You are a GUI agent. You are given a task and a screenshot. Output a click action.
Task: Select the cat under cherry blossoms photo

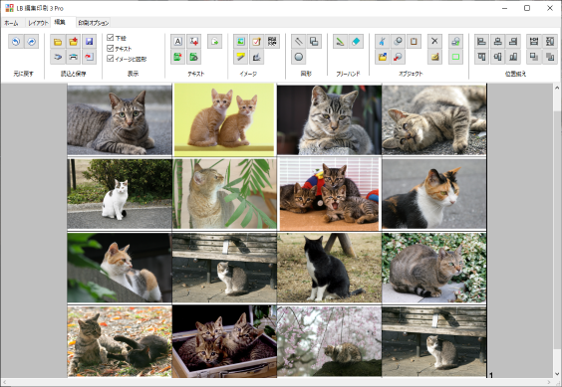(329, 341)
